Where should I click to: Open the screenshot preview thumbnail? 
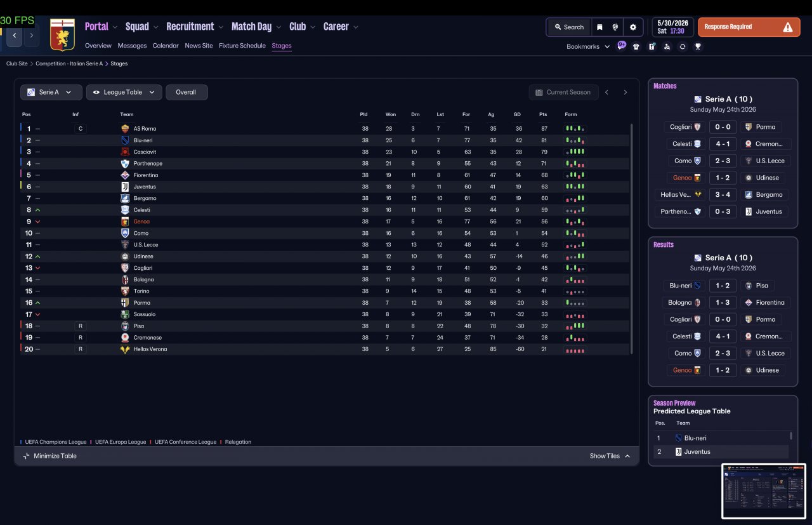pos(764,491)
